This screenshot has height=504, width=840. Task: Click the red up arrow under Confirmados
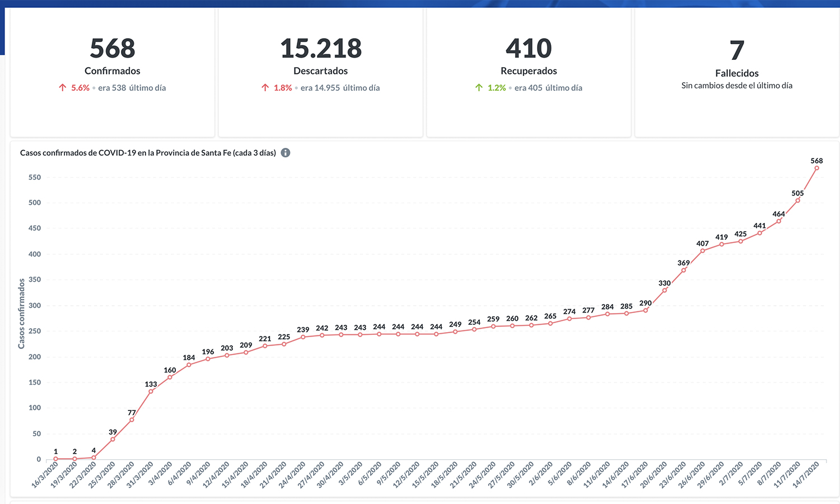[63, 88]
